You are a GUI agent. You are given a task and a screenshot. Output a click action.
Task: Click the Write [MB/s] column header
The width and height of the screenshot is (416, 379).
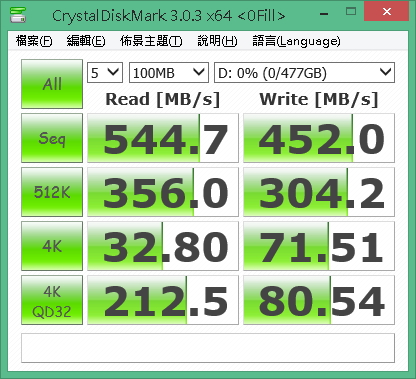(319, 99)
